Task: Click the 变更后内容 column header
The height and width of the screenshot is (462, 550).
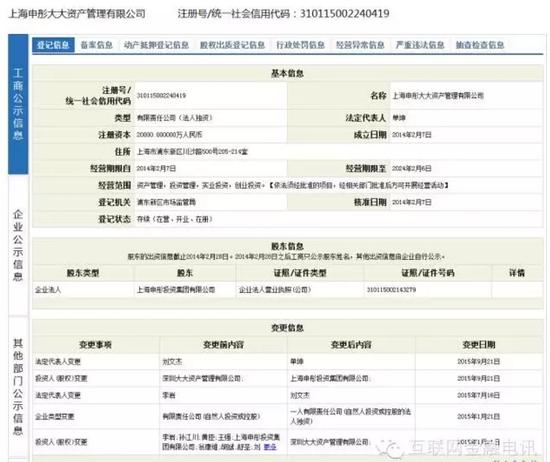Action: coord(351,344)
